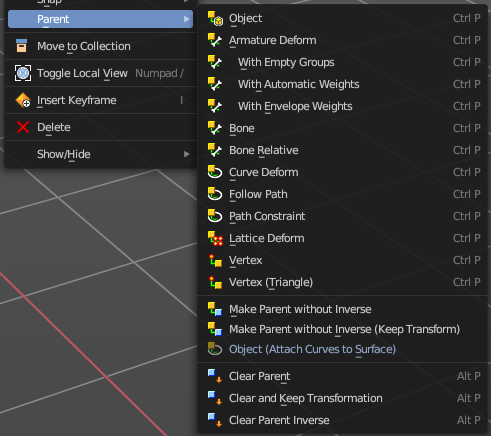491x436 pixels.
Task: Click the Make Parent without Inverse icon
Action: click(215, 309)
